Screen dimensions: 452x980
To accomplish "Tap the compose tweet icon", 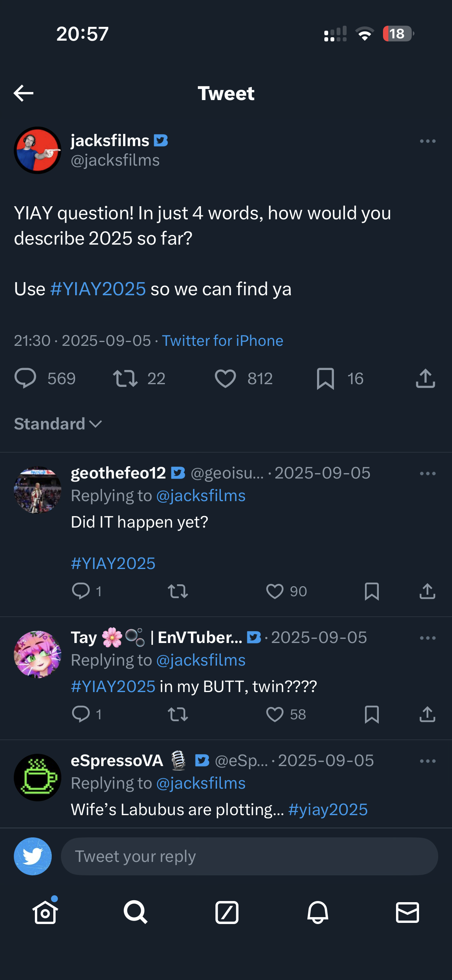I will 227,912.
